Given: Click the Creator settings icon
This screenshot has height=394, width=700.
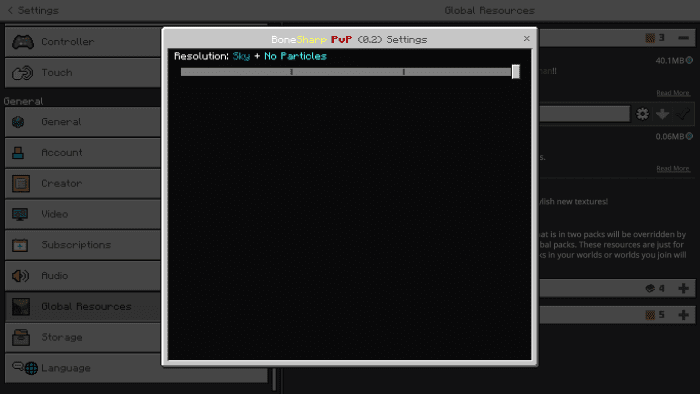Looking at the screenshot, I should click(x=21, y=183).
